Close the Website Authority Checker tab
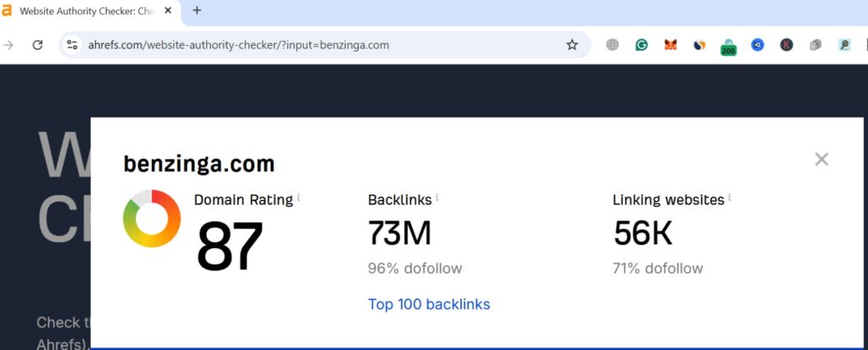This screenshot has width=868, height=350. 169,10
